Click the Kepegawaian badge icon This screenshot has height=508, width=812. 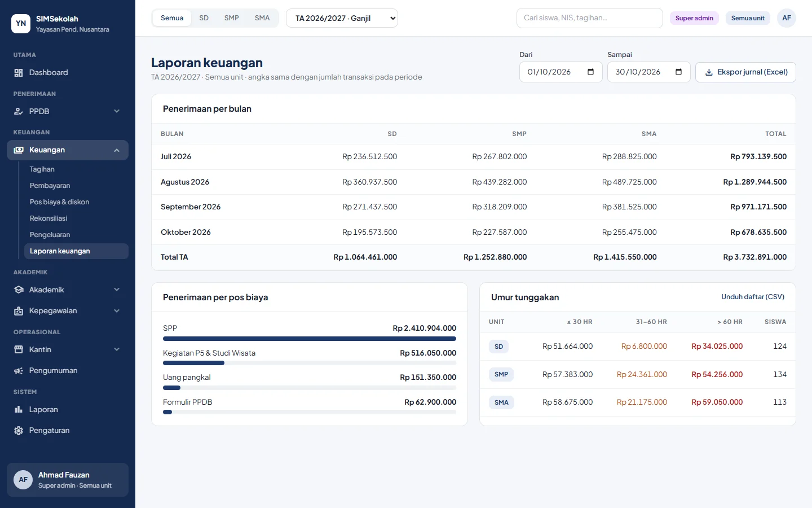point(19,311)
